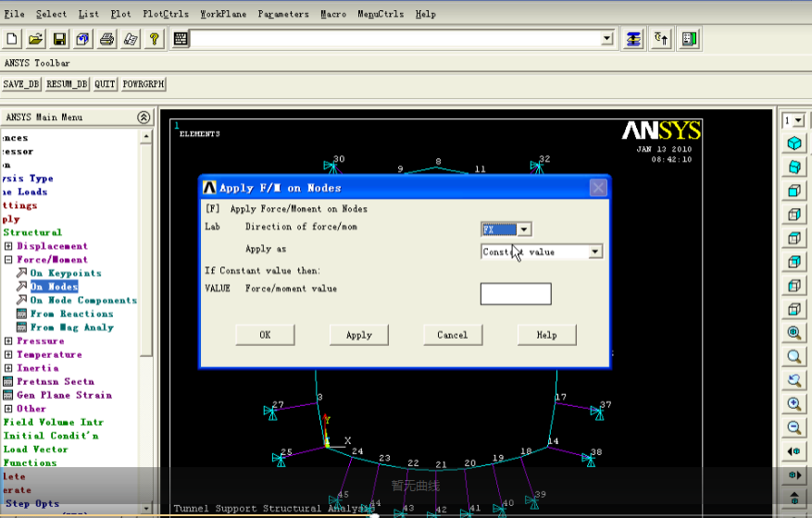Click the printer icon

[x=106, y=39]
